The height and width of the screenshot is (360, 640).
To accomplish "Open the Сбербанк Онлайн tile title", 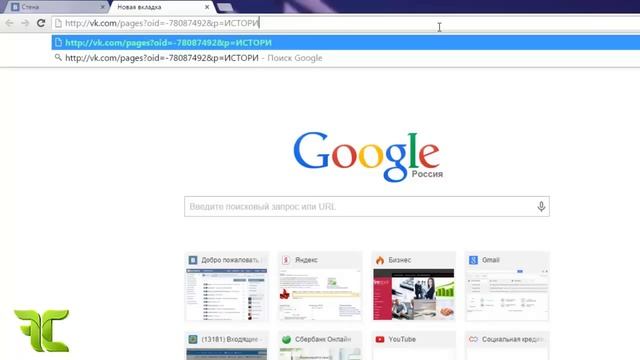I will pyautogui.click(x=322, y=339).
